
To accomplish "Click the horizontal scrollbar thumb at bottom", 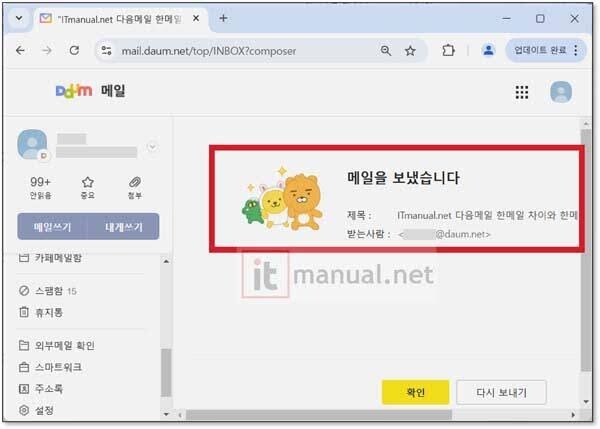I will point(319,415).
